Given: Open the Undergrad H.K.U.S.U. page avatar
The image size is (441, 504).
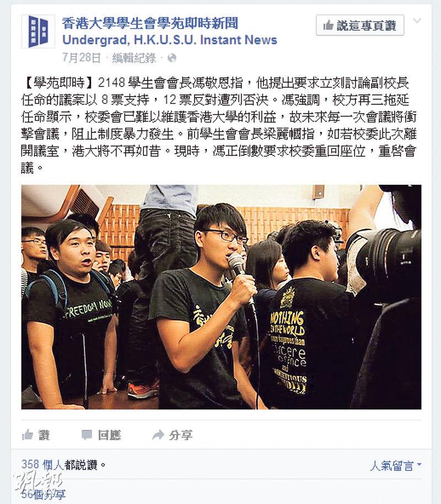Looking at the screenshot, I should click(38, 31).
